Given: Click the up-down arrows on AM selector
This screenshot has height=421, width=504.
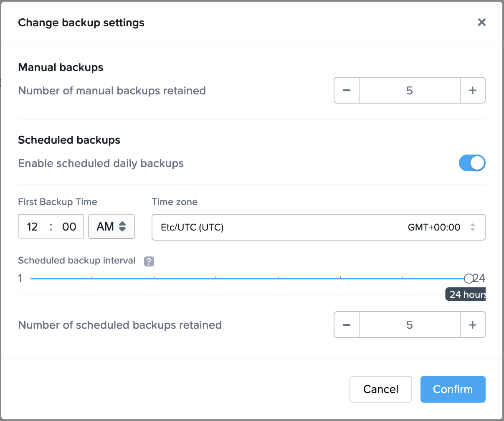Looking at the screenshot, I should [122, 226].
